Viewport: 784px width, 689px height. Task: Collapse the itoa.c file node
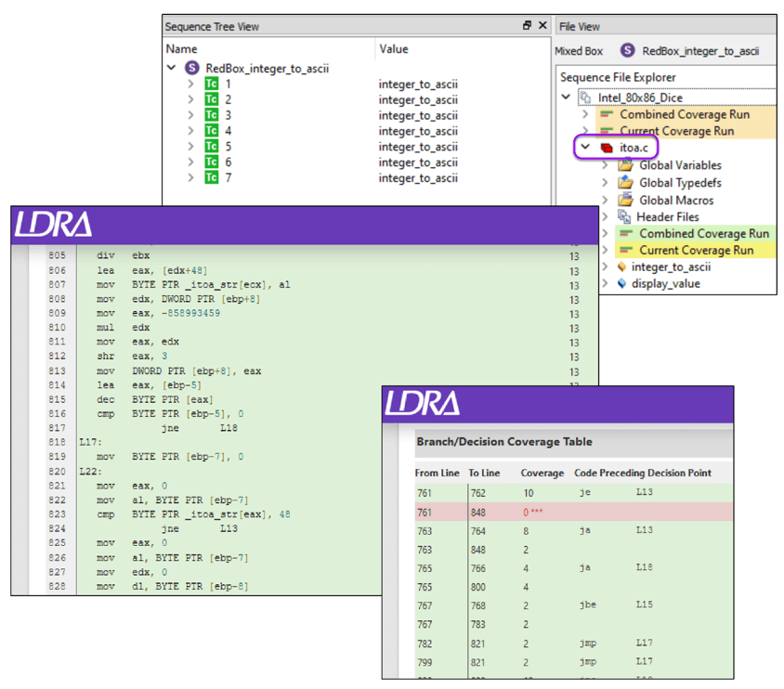pyautogui.click(x=585, y=147)
